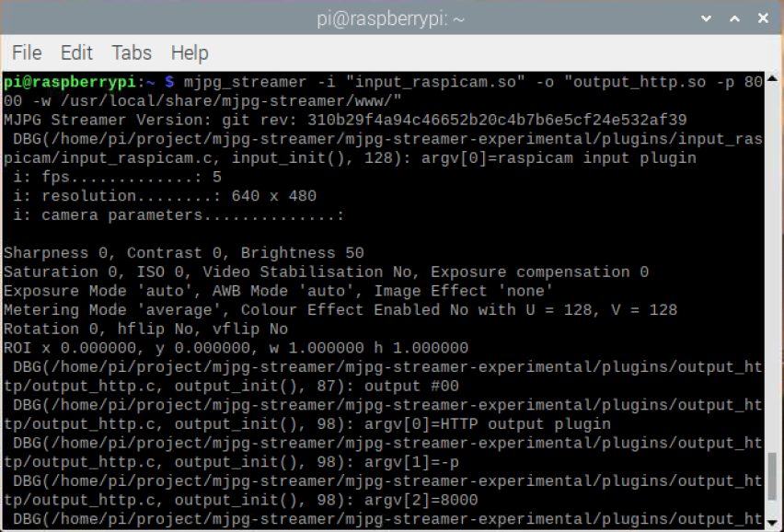Click the camera parameters line
Viewport: 784px width, 532px height.
tap(179, 215)
